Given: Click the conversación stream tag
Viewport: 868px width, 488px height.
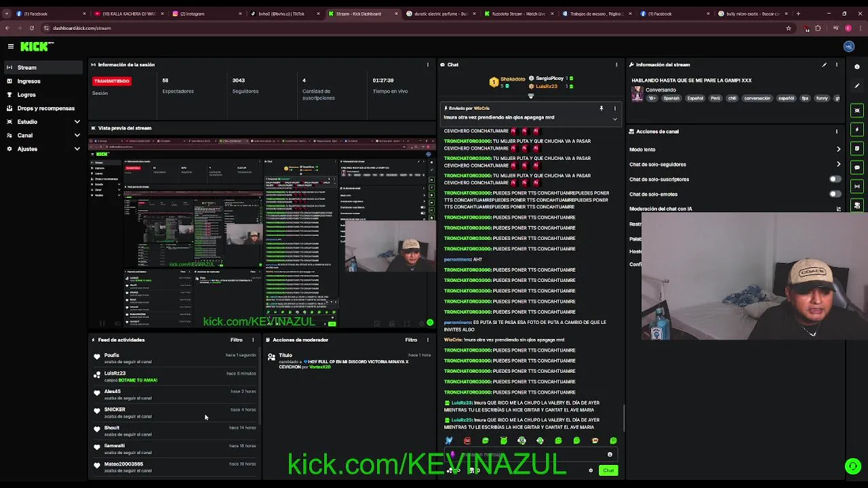Looking at the screenshot, I should 757,98.
